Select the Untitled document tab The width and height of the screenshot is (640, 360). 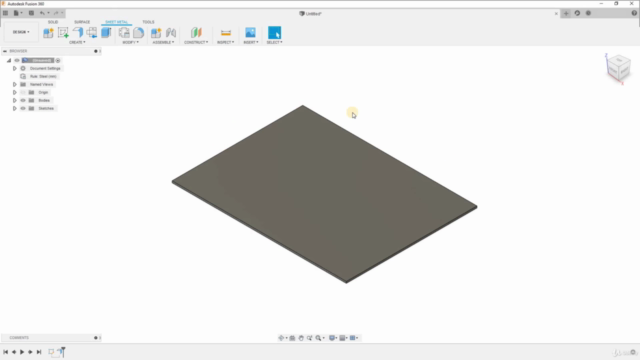click(310, 13)
